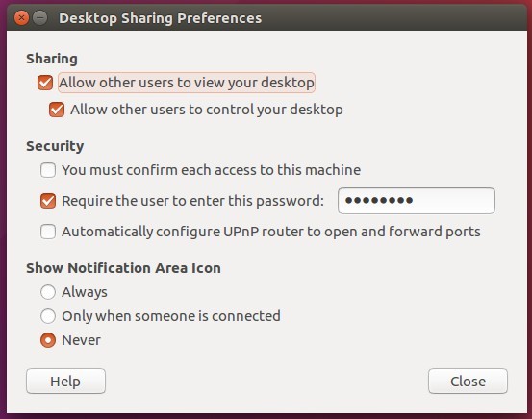532x419 pixels.
Task: Click the red window close icon
Action: pyautogui.click(x=21, y=17)
